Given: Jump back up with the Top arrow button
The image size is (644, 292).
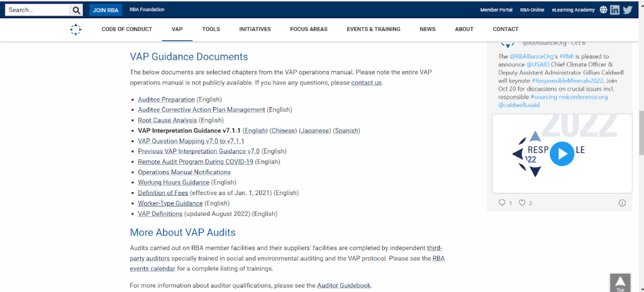Looking at the screenshot, I should 619,283.
